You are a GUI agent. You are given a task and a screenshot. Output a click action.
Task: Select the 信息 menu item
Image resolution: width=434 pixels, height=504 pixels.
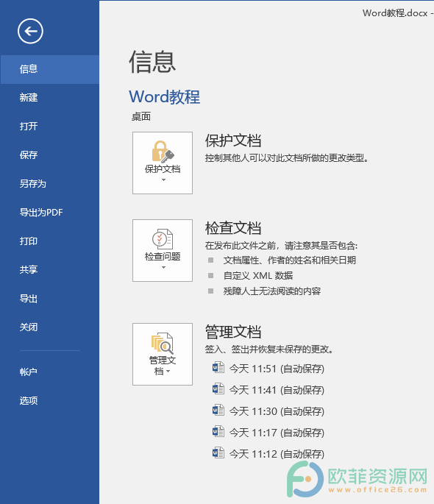(50, 69)
